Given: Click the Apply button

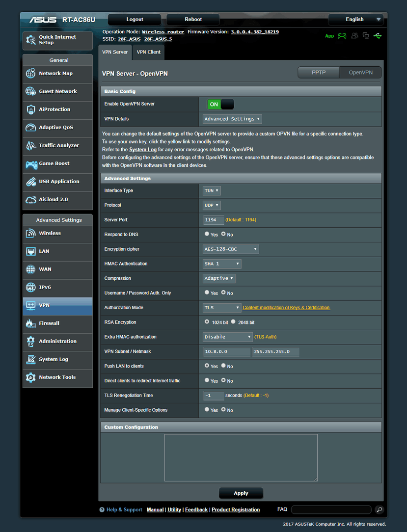Looking at the screenshot, I should coord(241,493).
